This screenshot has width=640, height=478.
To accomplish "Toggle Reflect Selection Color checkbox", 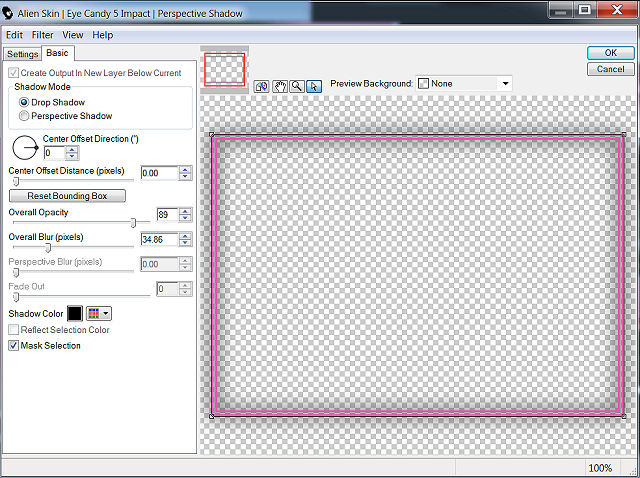I will 13,329.
